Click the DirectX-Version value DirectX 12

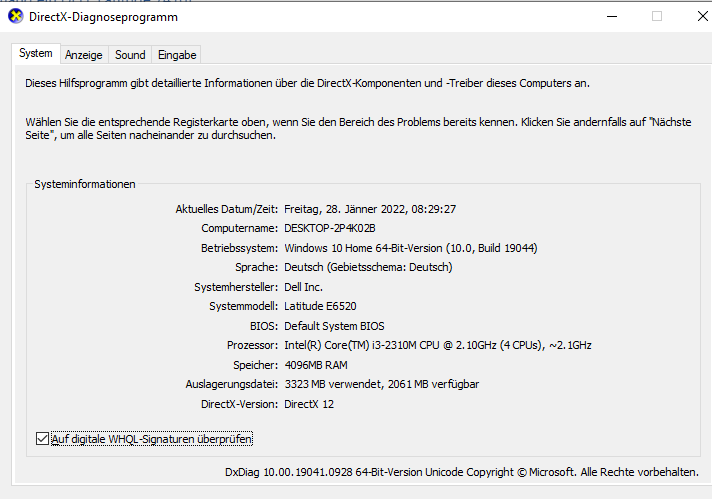click(x=309, y=404)
